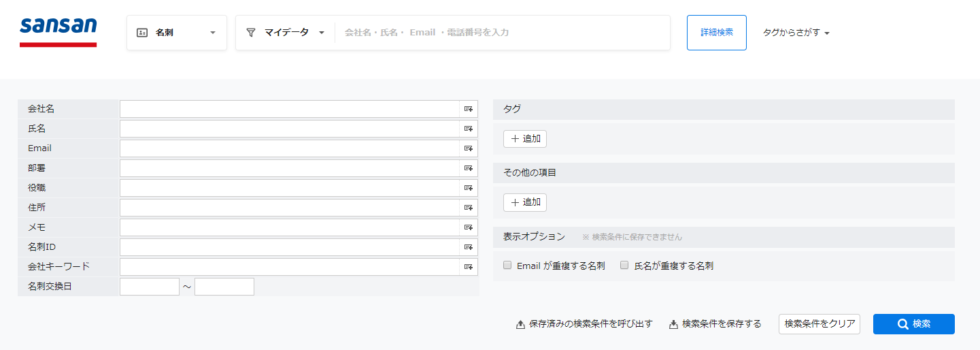Enable 氏名が重複する名刺 checkbox
This screenshot has width=980, height=350.
624,266
